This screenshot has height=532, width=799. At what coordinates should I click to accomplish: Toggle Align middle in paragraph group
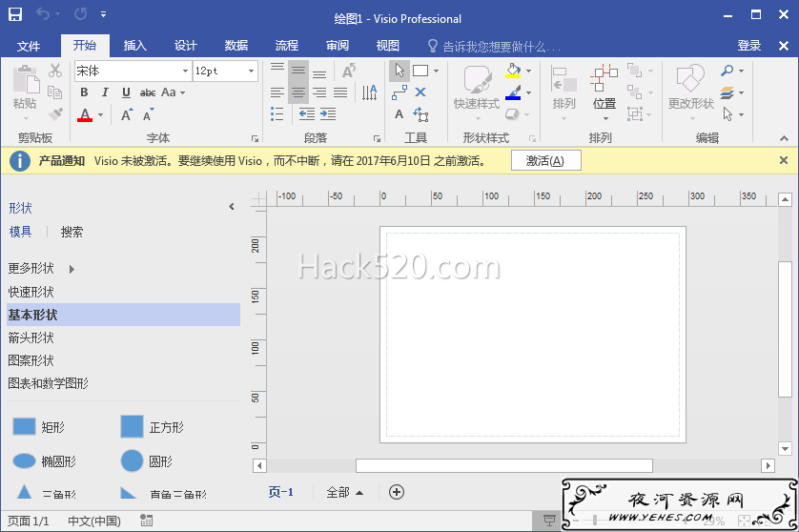tap(298, 71)
